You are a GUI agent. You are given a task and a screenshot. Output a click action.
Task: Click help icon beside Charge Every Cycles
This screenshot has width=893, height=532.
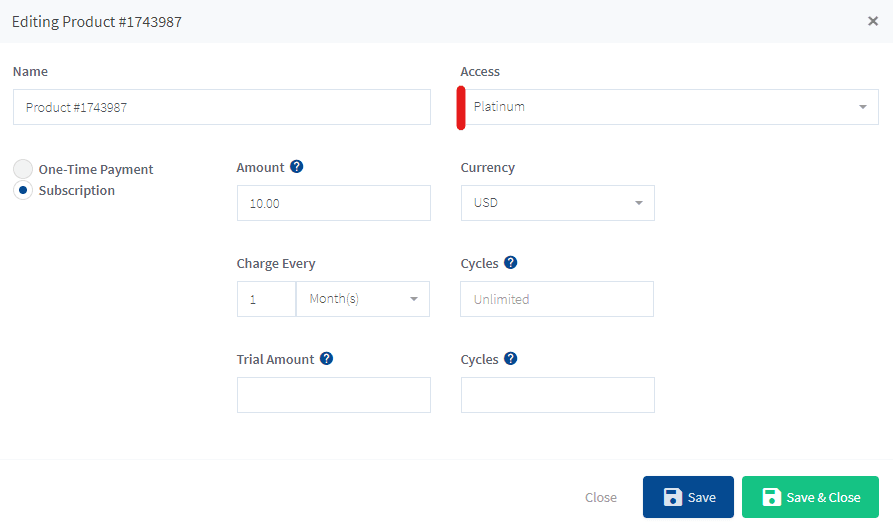tap(510, 263)
